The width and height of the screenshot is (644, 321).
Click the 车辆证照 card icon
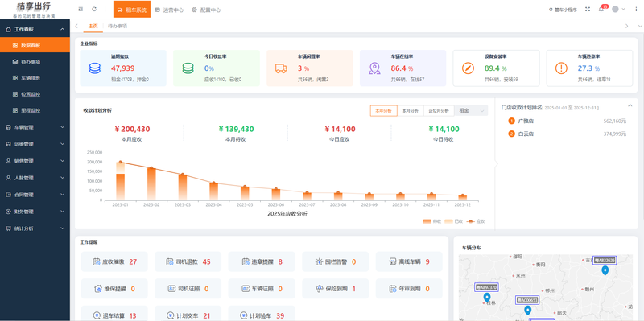coord(246,289)
